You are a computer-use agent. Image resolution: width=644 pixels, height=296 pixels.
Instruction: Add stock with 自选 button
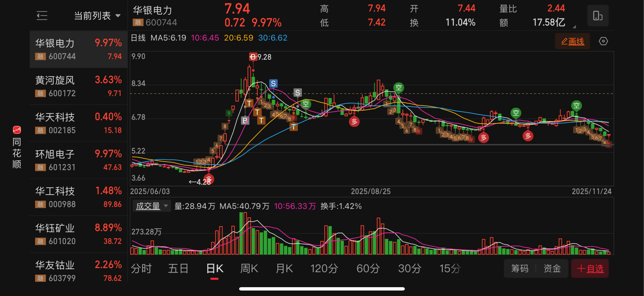tap(590, 268)
